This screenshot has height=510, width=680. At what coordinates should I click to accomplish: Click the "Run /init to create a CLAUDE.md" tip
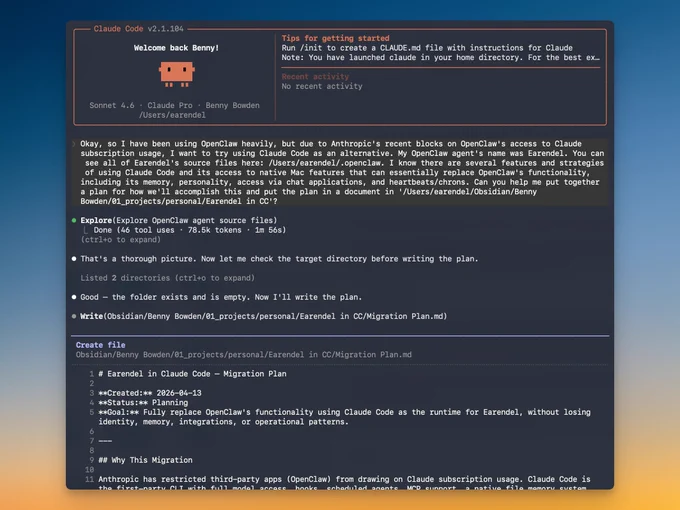pyautogui.click(x=427, y=48)
